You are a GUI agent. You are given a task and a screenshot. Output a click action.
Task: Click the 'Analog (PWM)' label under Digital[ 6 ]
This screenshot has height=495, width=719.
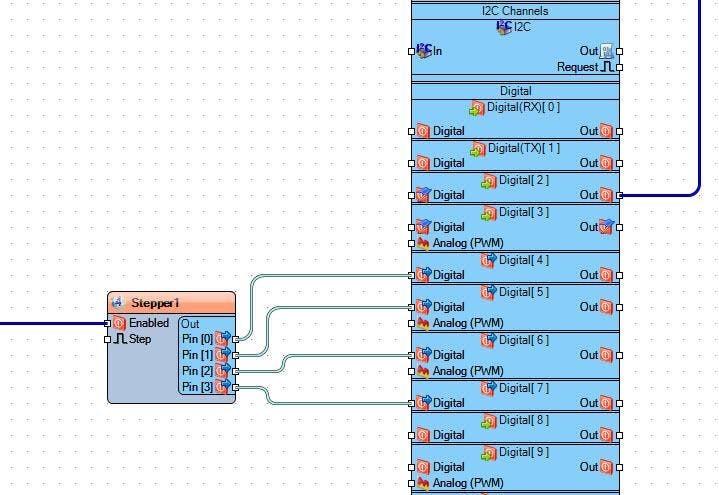468,371
